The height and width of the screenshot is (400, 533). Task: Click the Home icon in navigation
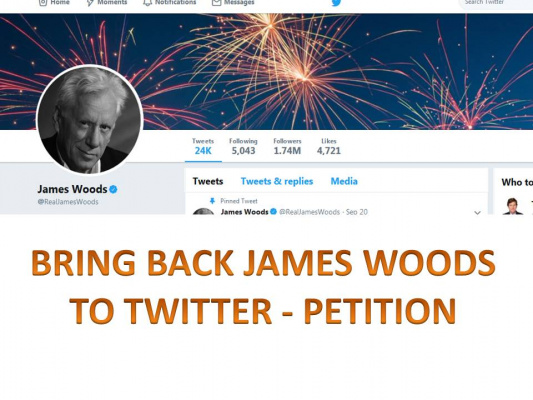pyautogui.click(x=43, y=3)
